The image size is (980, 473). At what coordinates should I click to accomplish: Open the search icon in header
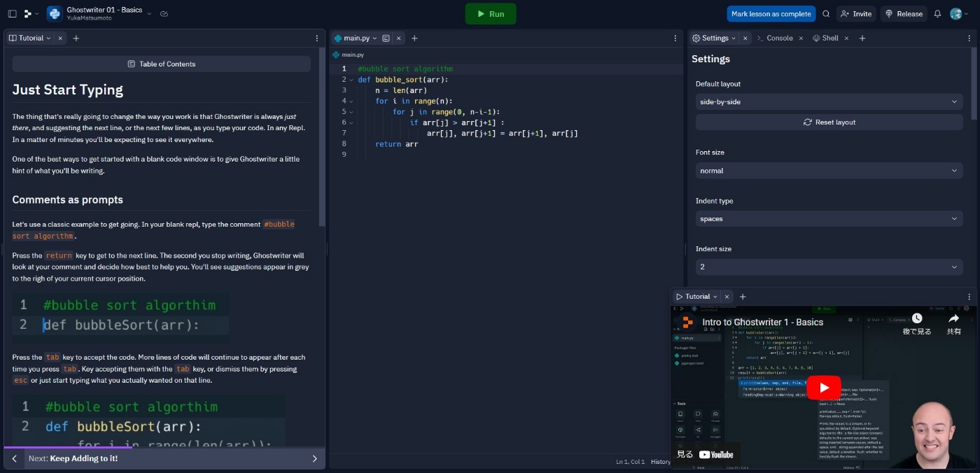point(826,13)
